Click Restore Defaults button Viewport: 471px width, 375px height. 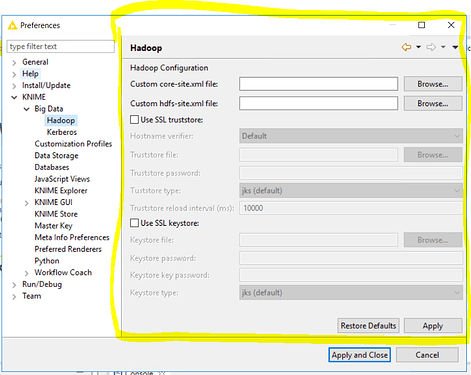click(368, 326)
